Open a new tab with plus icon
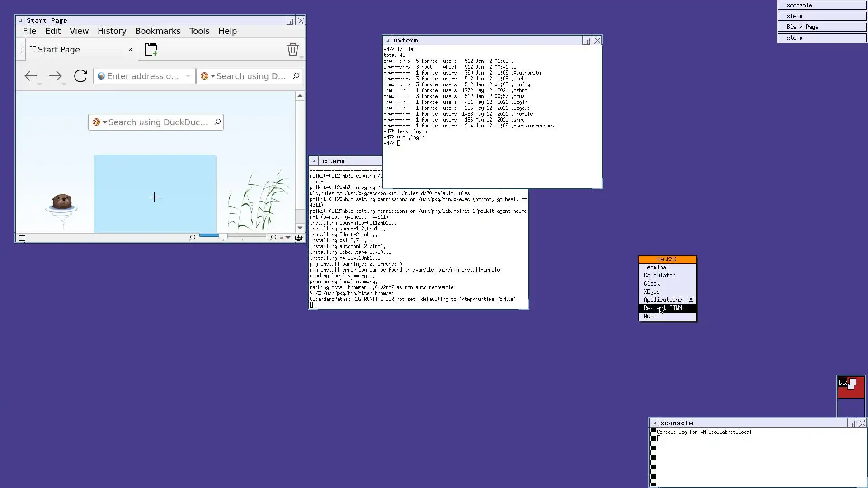 [x=151, y=49]
